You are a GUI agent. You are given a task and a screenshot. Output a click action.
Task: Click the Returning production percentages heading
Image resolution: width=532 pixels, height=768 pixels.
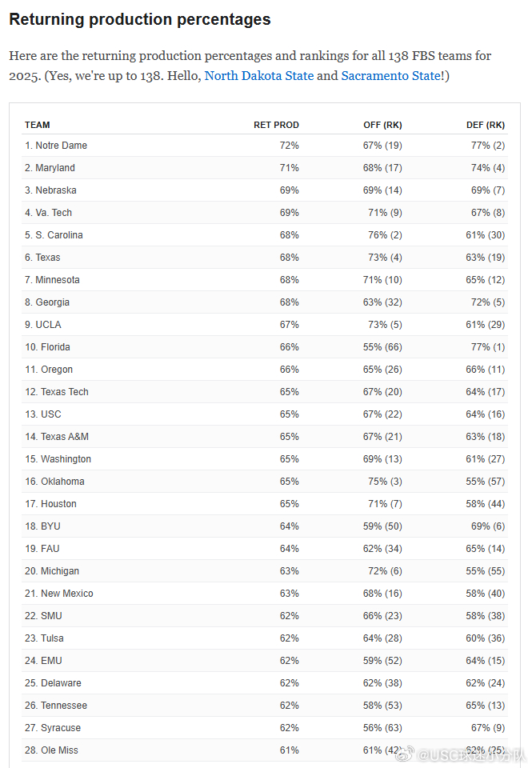(140, 19)
